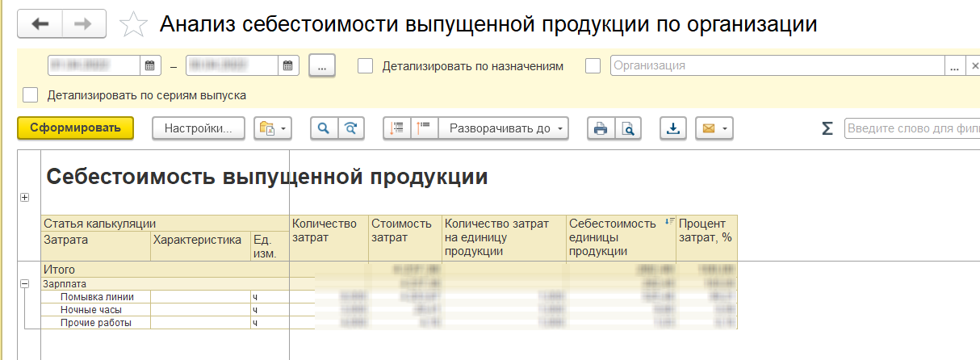
Task: Toggle Детализировать по сериям выпуска checkbox
Action: (31, 95)
